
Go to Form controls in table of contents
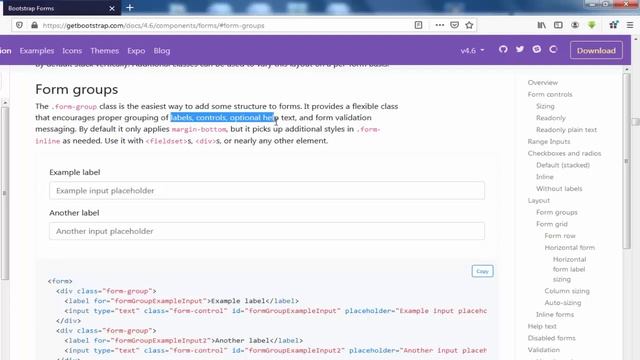[x=550, y=94]
